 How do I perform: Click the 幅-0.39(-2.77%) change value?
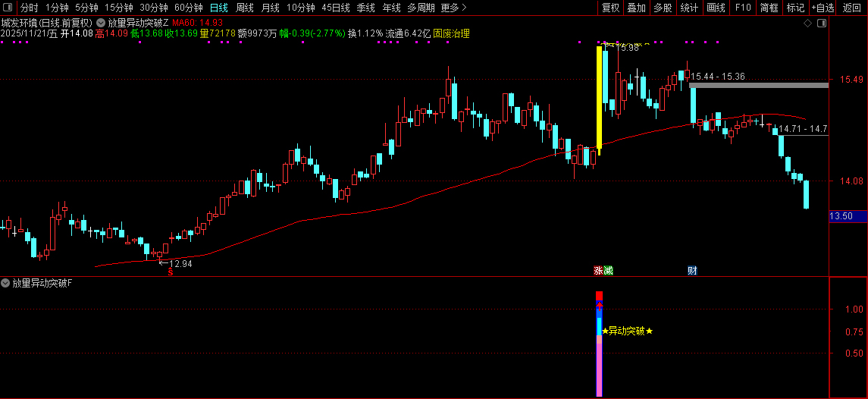pos(312,33)
